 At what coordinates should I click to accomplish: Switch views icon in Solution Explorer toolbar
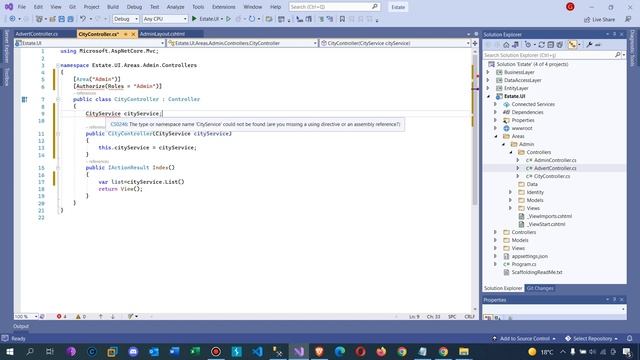click(x=516, y=44)
